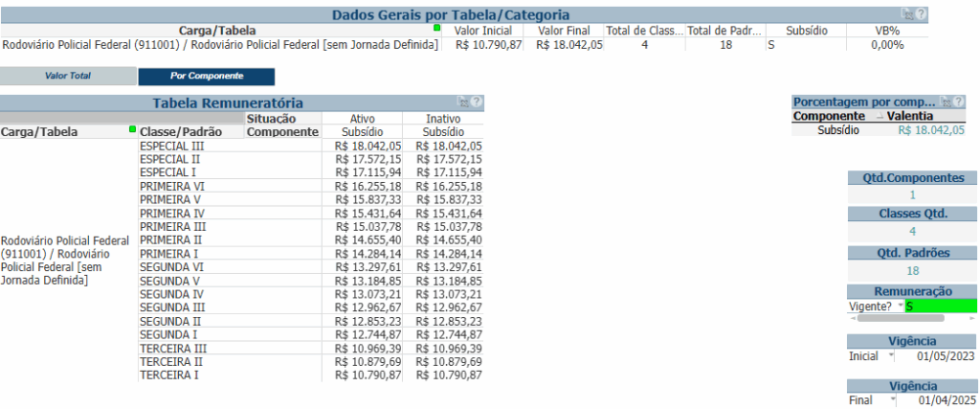Select the Ativo situation column header
The height and width of the screenshot is (409, 980).
tap(362, 118)
